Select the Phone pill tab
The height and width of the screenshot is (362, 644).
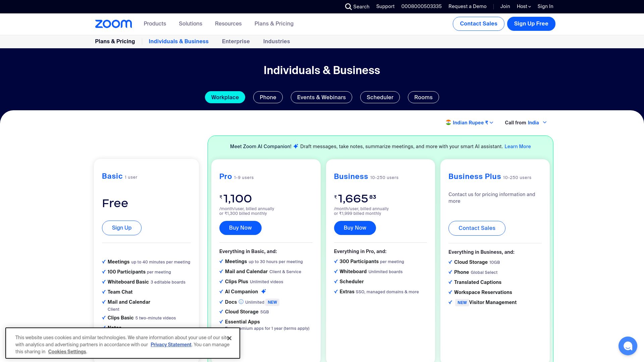[x=268, y=97]
